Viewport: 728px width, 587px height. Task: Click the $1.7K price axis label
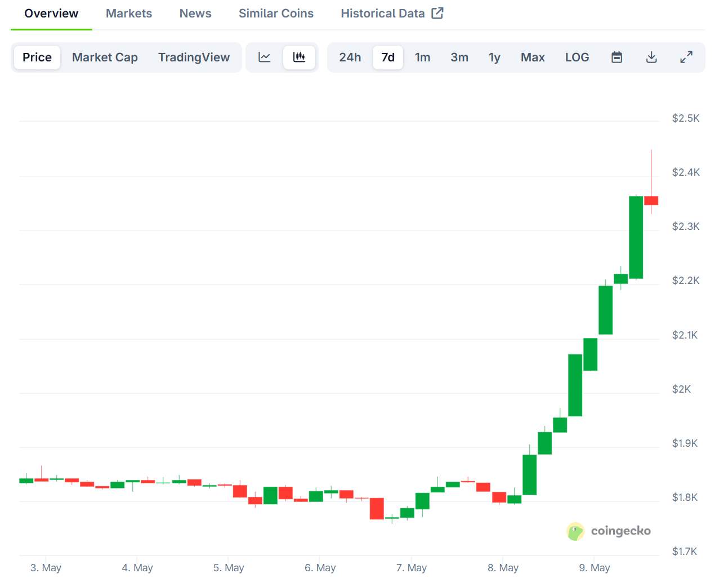pyautogui.click(x=685, y=551)
